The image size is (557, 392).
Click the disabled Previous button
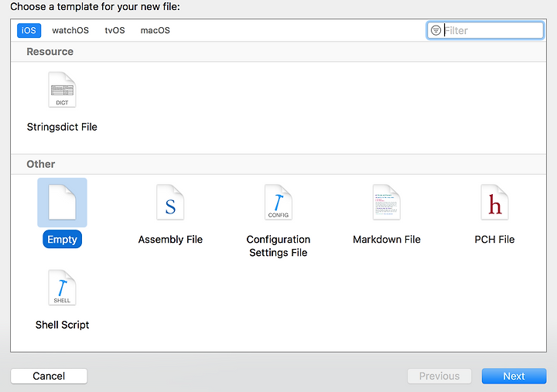point(439,376)
